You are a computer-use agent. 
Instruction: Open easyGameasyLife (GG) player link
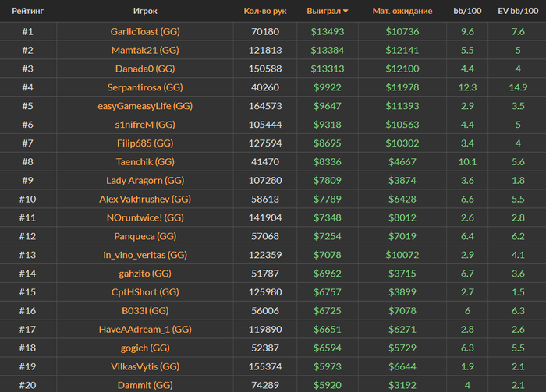tap(145, 106)
